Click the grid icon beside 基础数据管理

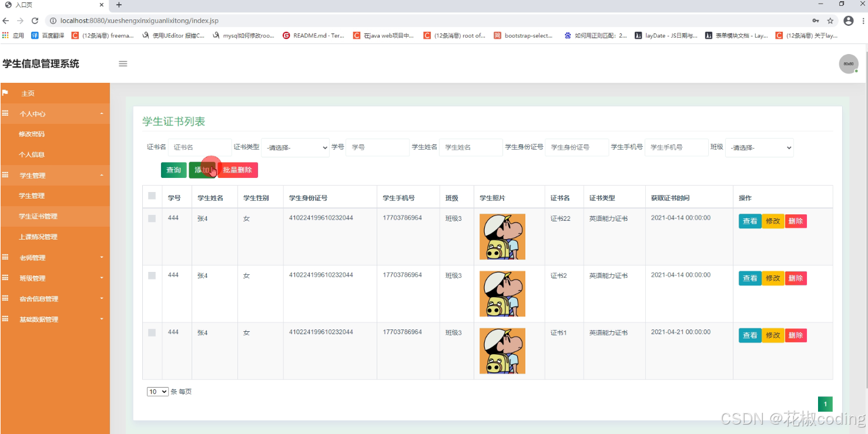point(6,319)
